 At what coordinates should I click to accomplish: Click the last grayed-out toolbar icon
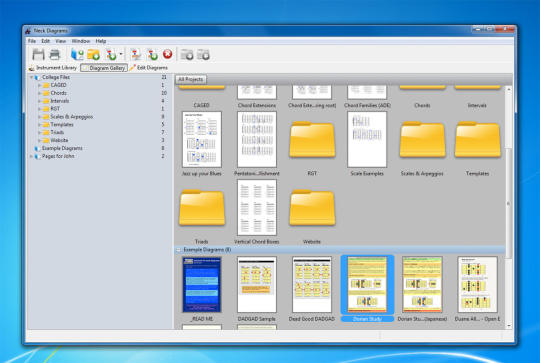(204, 54)
